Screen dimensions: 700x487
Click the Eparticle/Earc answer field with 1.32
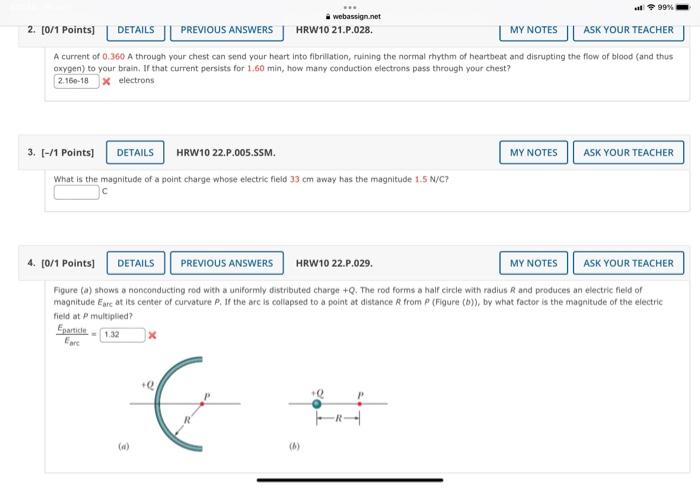coord(122,335)
